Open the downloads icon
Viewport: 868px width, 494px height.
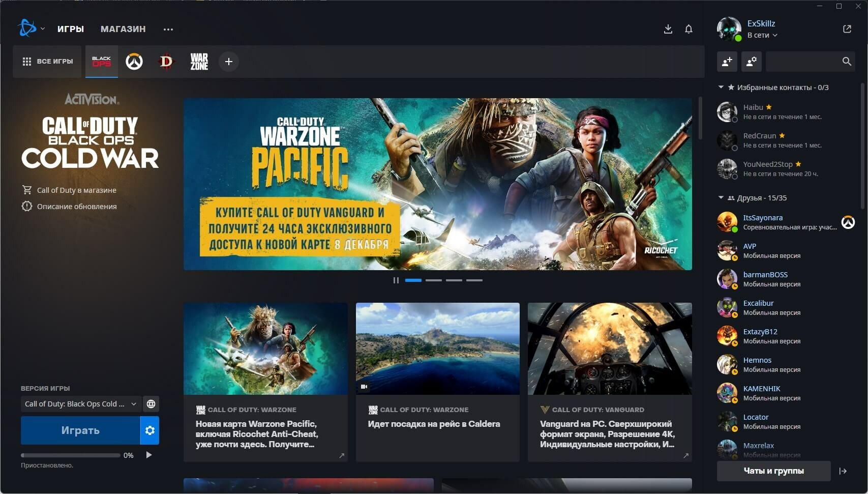(668, 29)
